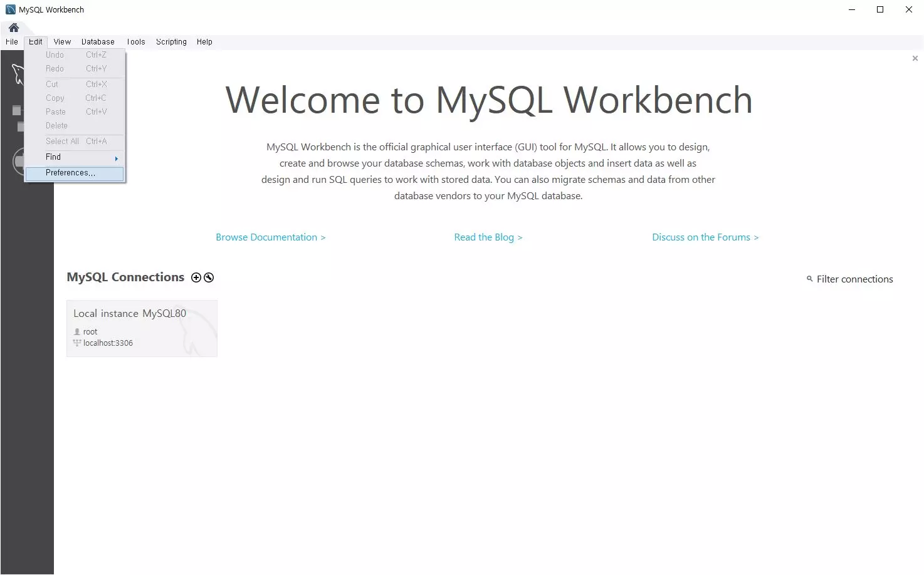Screen dimensions: 924x575
Task: Open the Local instance MySQL80 connection
Action: 142,328
